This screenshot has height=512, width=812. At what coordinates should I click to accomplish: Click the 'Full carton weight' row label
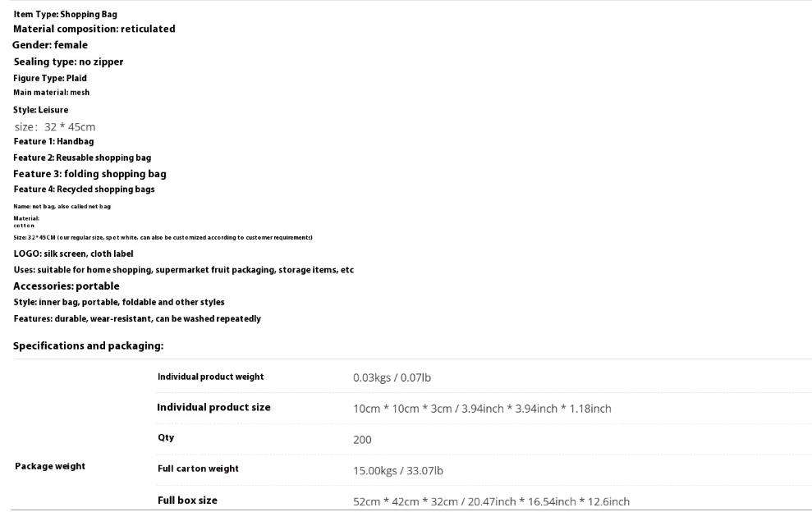[199, 469]
